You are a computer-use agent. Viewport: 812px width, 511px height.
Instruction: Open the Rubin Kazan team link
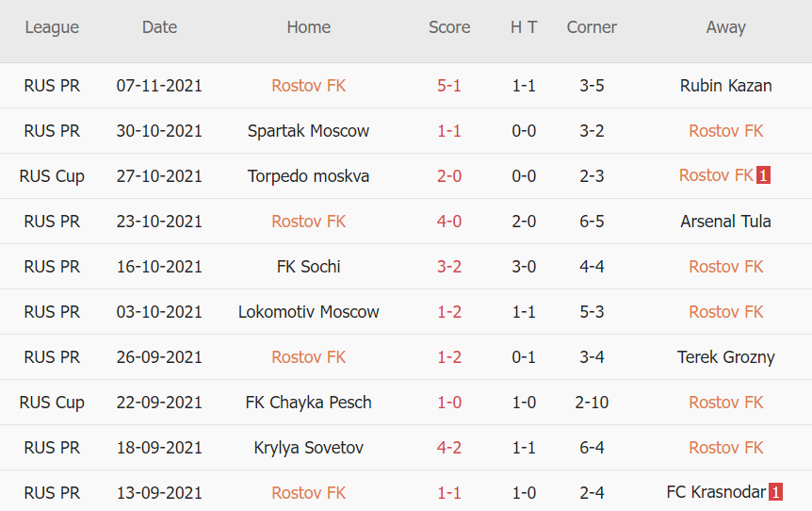pos(725,86)
